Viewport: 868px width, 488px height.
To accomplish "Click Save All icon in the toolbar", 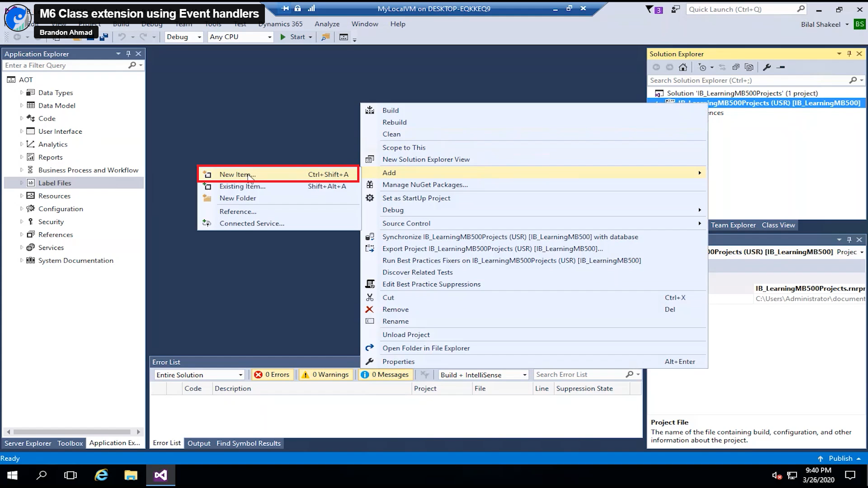I will click(104, 37).
